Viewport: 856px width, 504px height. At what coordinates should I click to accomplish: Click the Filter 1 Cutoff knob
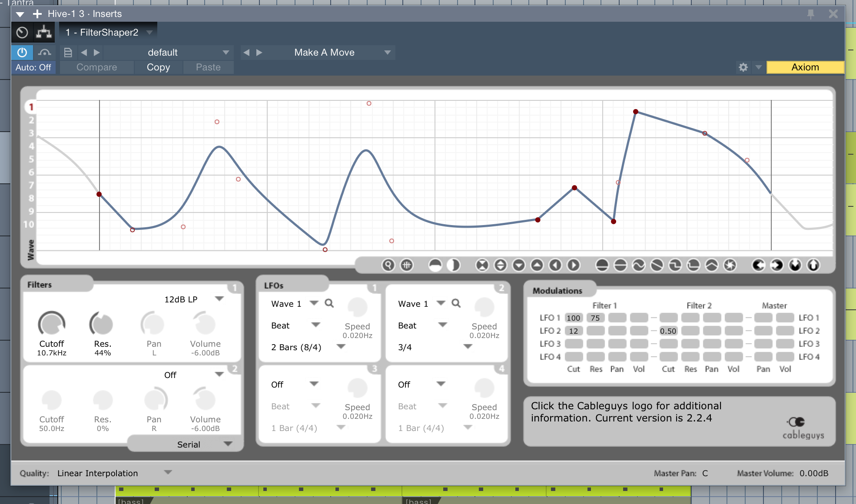click(52, 324)
